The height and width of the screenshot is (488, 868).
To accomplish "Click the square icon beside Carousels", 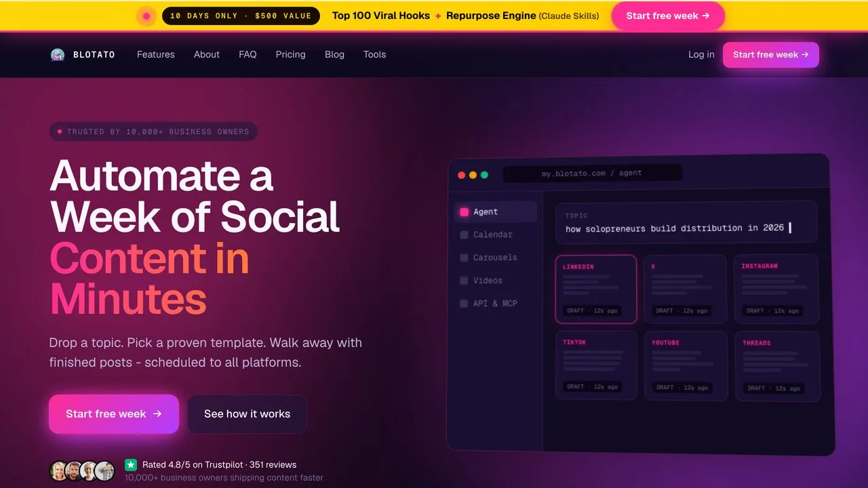I will coord(464,258).
